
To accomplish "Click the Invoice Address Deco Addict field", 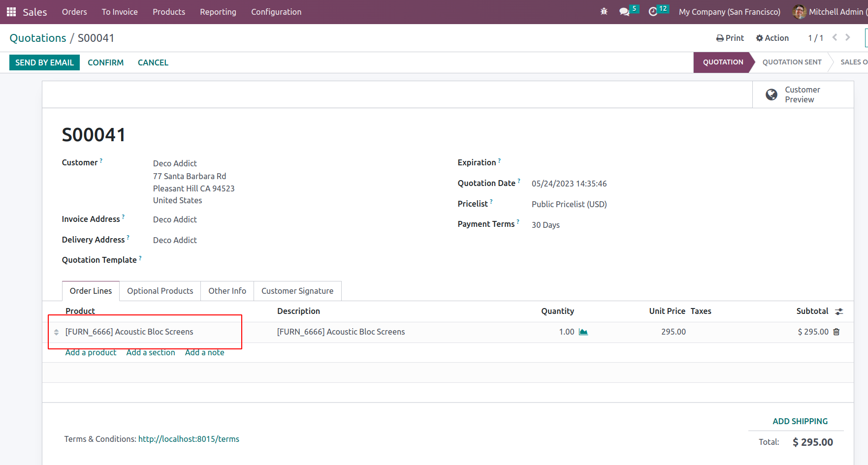I will click(x=175, y=219).
